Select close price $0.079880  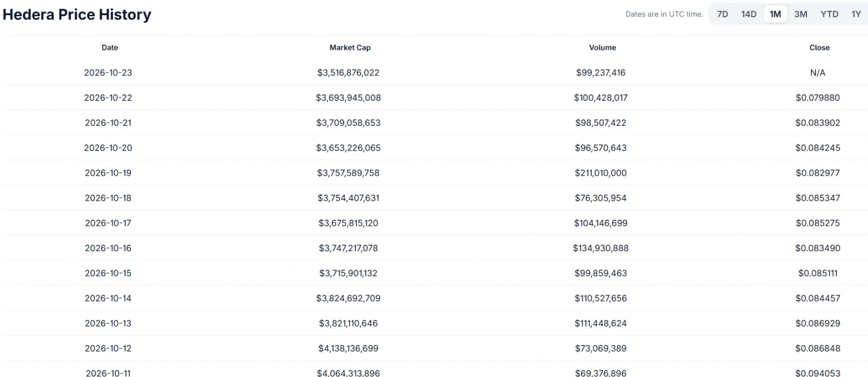pyautogui.click(x=818, y=98)
